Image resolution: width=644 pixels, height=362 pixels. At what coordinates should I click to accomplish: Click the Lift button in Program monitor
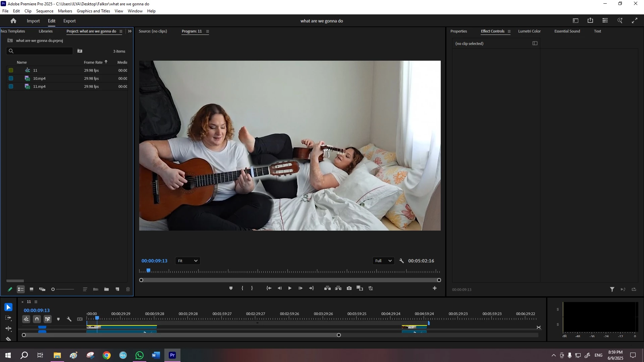click(327, 288)
